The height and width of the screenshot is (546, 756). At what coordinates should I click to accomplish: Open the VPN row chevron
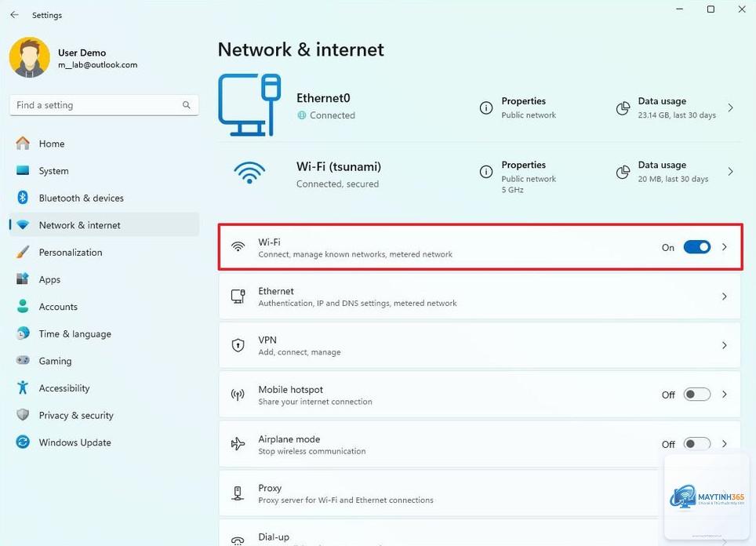724,345
